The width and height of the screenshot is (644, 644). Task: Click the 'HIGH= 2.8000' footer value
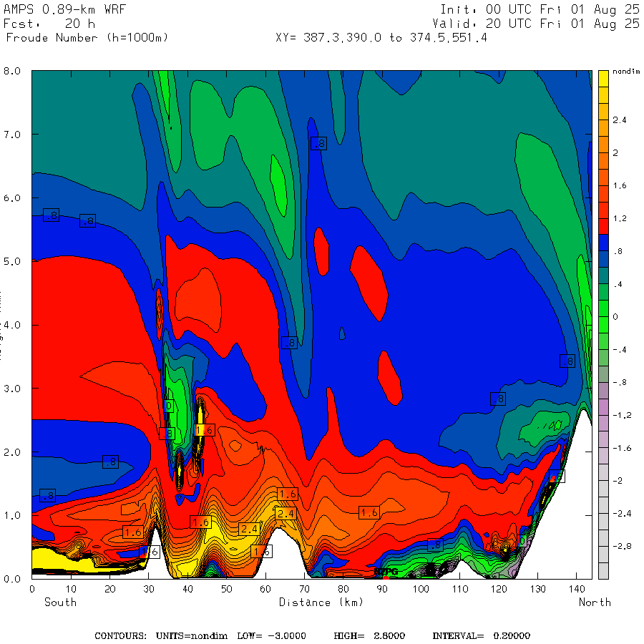pos(369,636)
